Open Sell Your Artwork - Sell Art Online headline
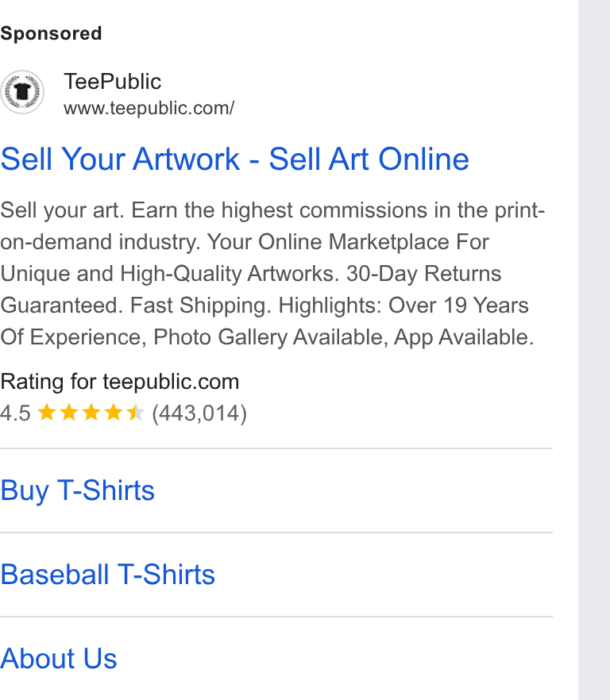Viewport: 610px width, 700px height. click(x=234, y=159)
